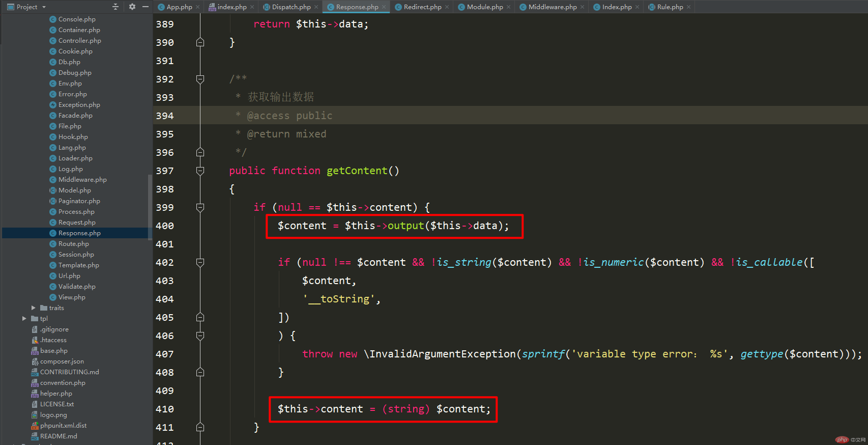The width and height of the screenshot is (868, 445).
Task: Open Container.php in project tree
Action: tap(79, 30)
